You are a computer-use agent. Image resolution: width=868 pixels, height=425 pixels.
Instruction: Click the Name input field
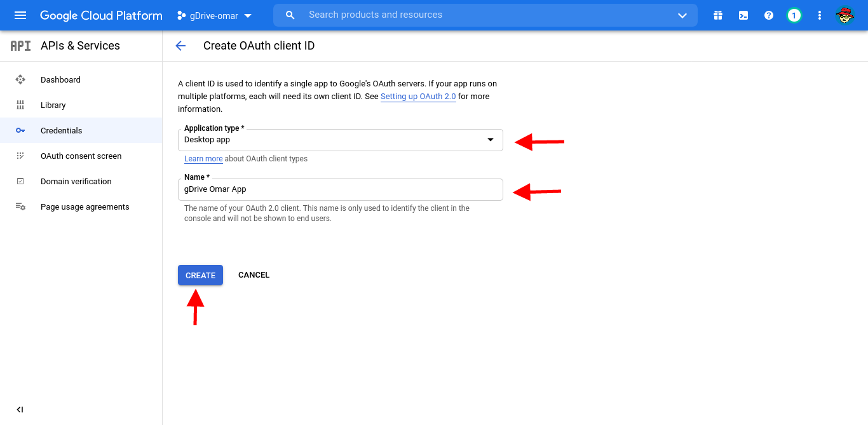pyautogui.click(x=341, y=189)
